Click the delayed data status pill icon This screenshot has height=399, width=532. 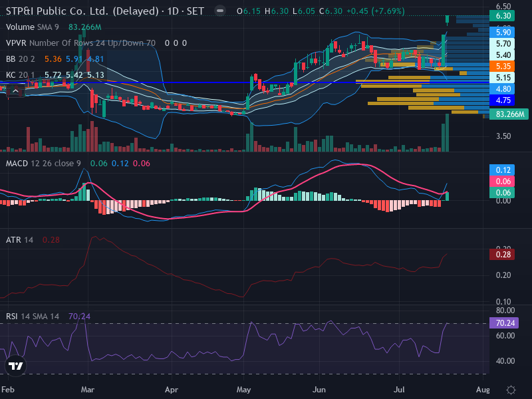220,11
